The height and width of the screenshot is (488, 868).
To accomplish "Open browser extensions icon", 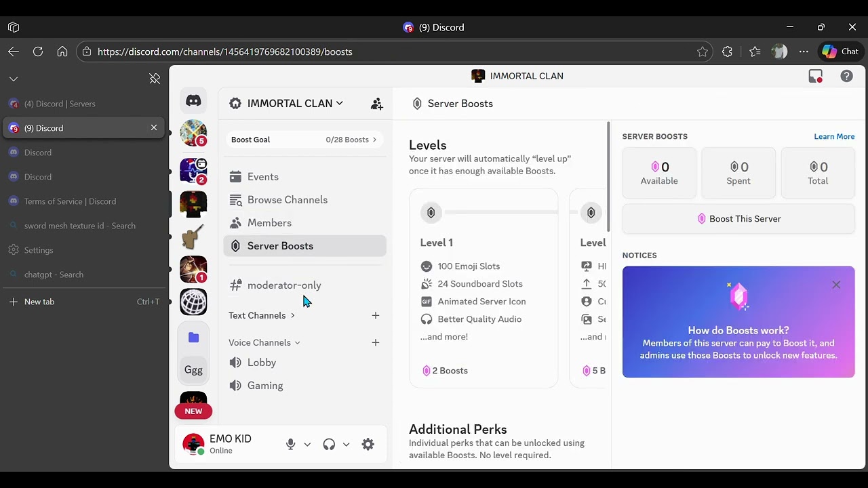I will [728, 52].
